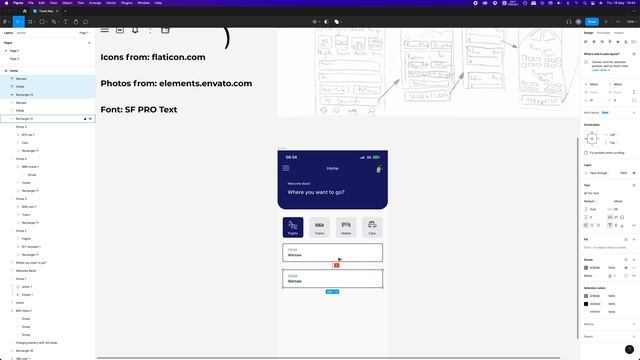Open the Pass through blend mode dropdown
Viewport: 640px width, 360px height.
598,173
